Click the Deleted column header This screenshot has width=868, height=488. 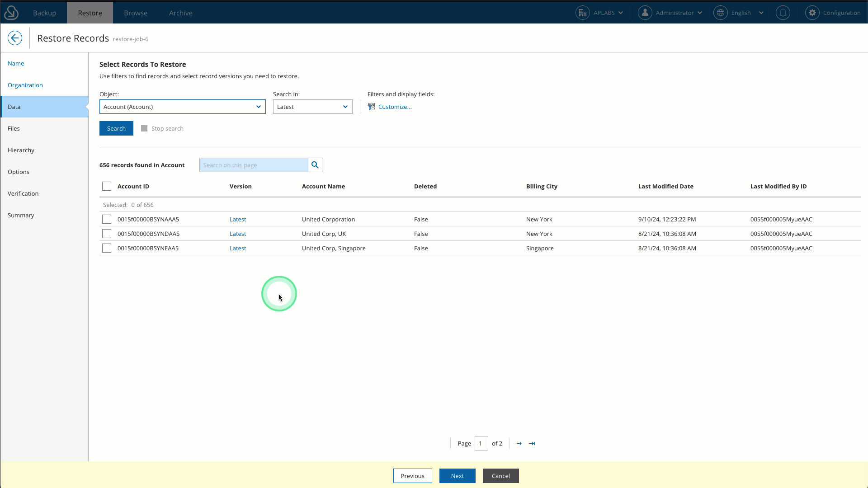point(425,186)
